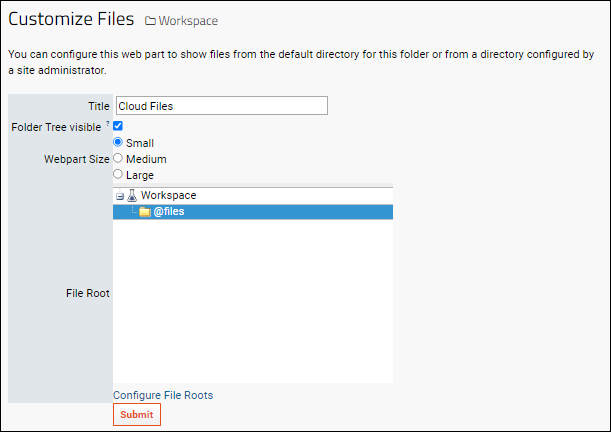Open the Configure File Roots link
The height and width of the screenshot is (432, 611).
coord(163,395)
